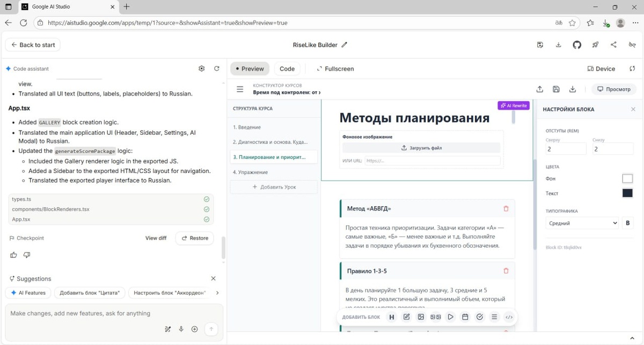The height and width of the screenshot is (345, 644).
Task: Open the new browser tab plus button
Action: point(126,7)
